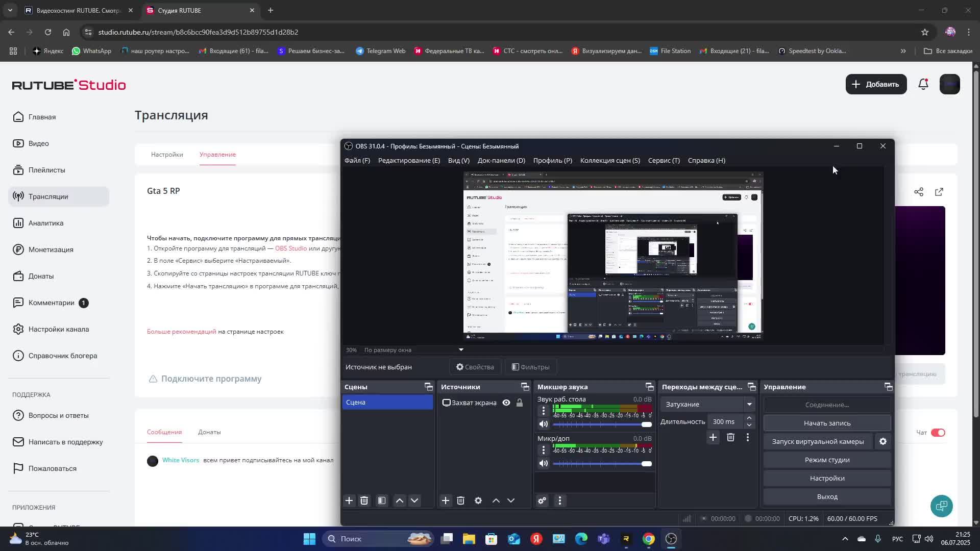Image resolution: width=980 pixels, height=551 pixels.
Task: Mute Звук раб. стола speaker icon
Action: pos(544,424)
